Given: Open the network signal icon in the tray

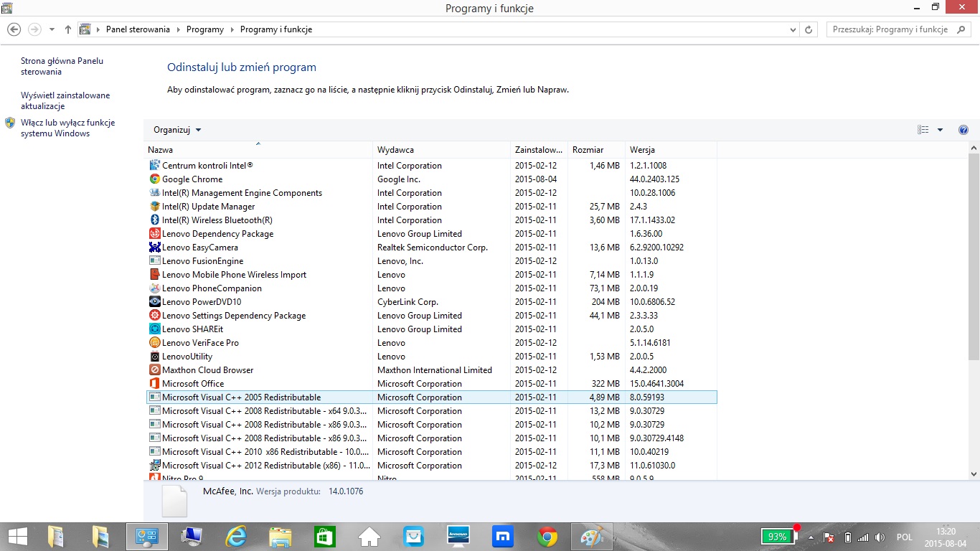Looking at the screenshot, I should (863, 537).
